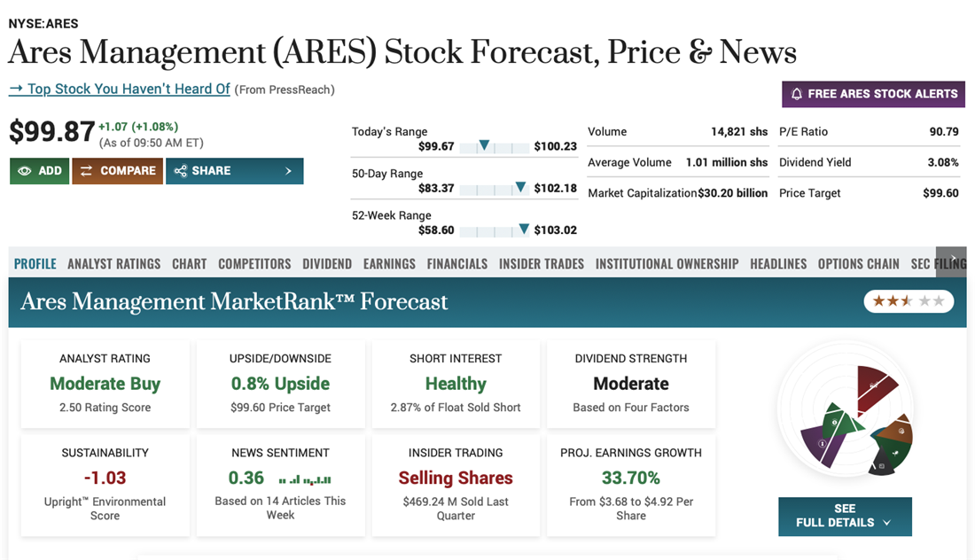The image size is (975, 560).
Task: Click the black segment of MarketRank chart
Action: 882,463
